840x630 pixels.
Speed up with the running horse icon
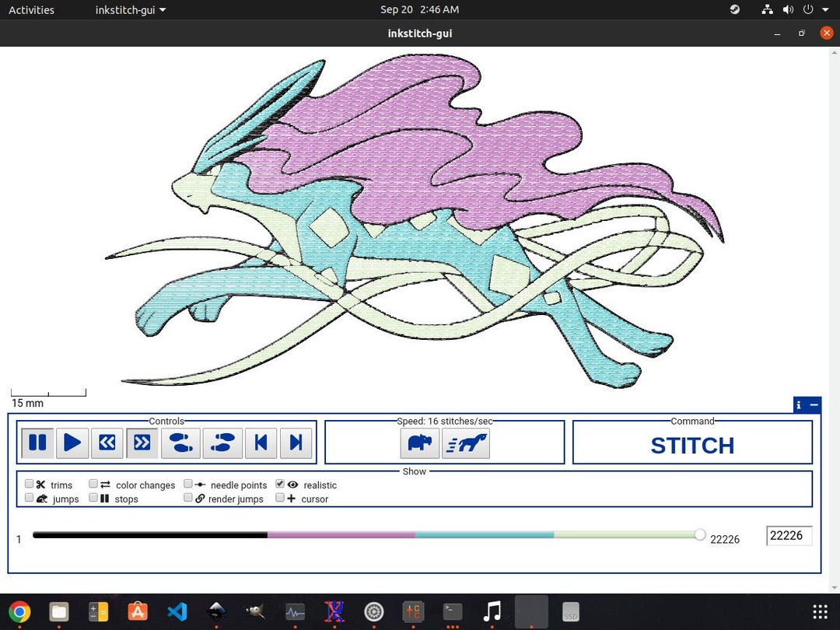coord(466,443)
